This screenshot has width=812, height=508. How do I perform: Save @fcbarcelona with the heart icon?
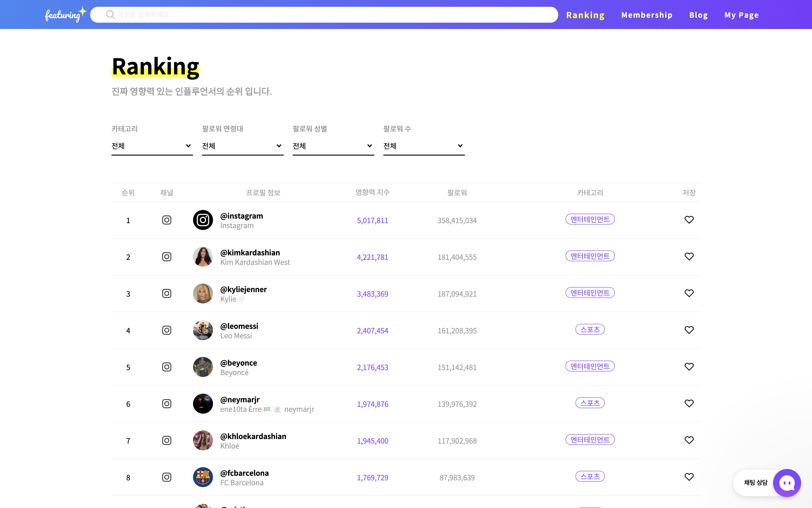click(689, 477)
